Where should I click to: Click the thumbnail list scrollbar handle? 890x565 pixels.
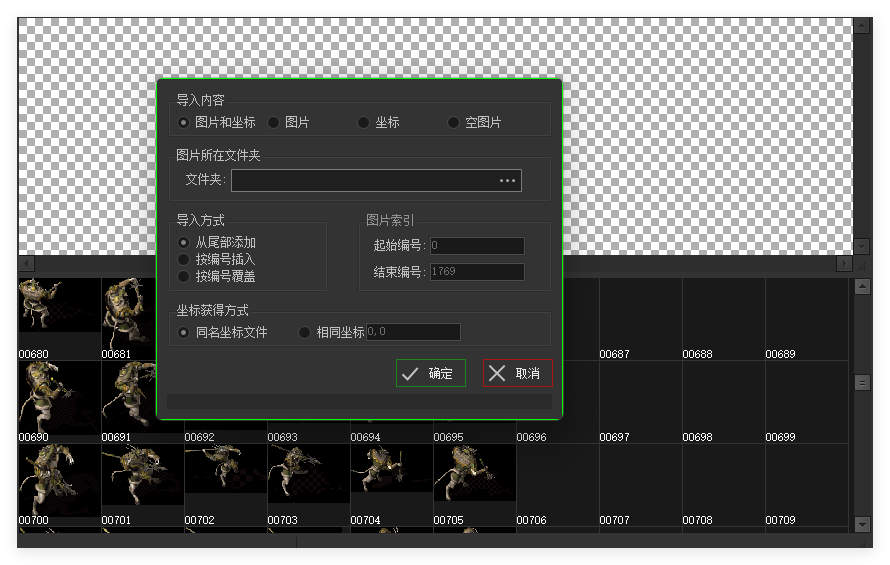tap(862, 383)
